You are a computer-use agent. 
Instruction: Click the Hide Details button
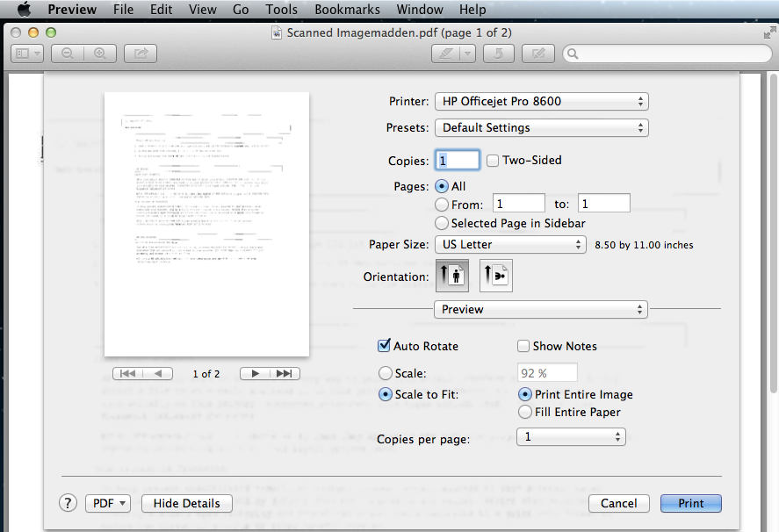tap(186, 503)
